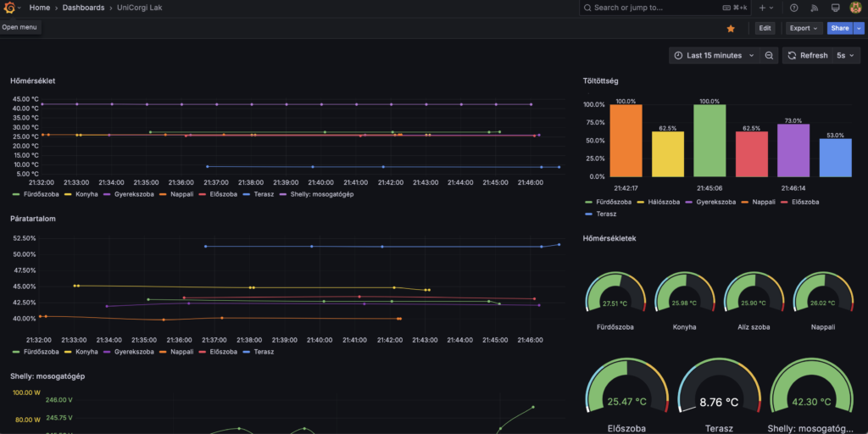
Task: Expand the 5s refresh interval dropdown
Action: 847,55
